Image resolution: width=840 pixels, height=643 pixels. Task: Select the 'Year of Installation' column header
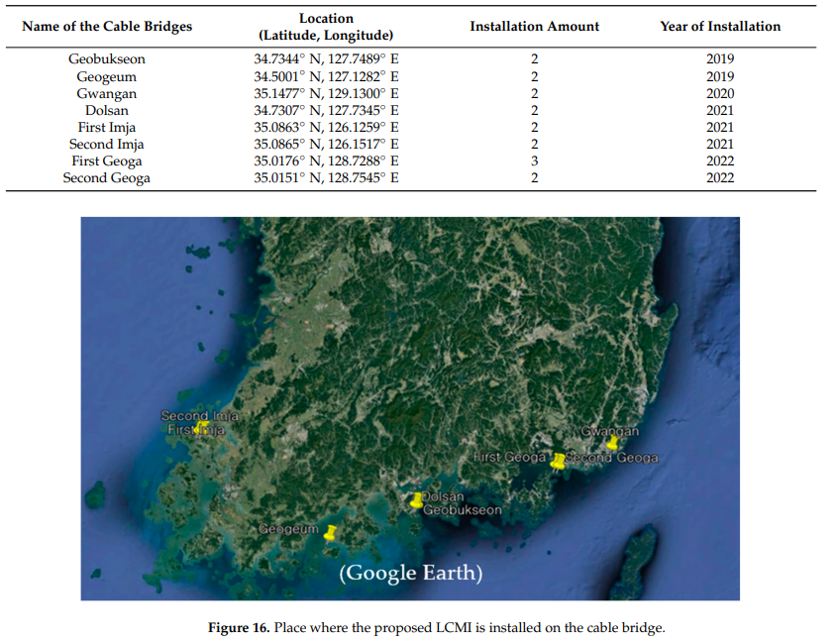point(720,27)
